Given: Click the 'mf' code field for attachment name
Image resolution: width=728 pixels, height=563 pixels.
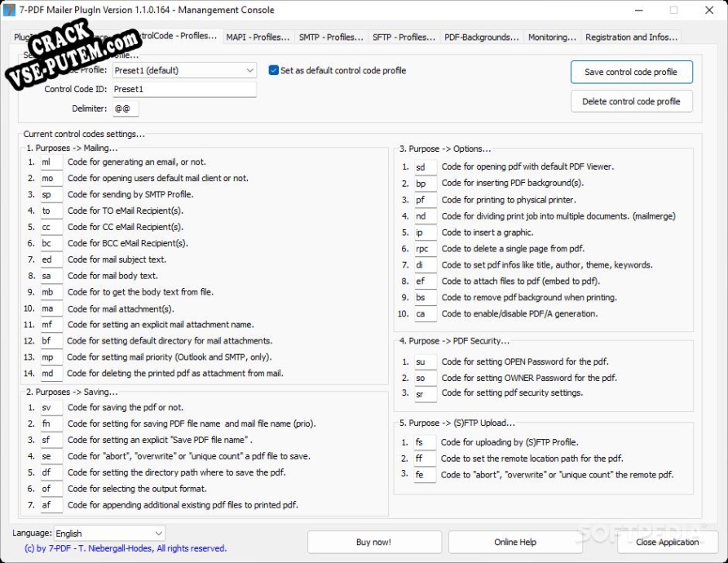Looking at the screenshot, I should point(51,325).
